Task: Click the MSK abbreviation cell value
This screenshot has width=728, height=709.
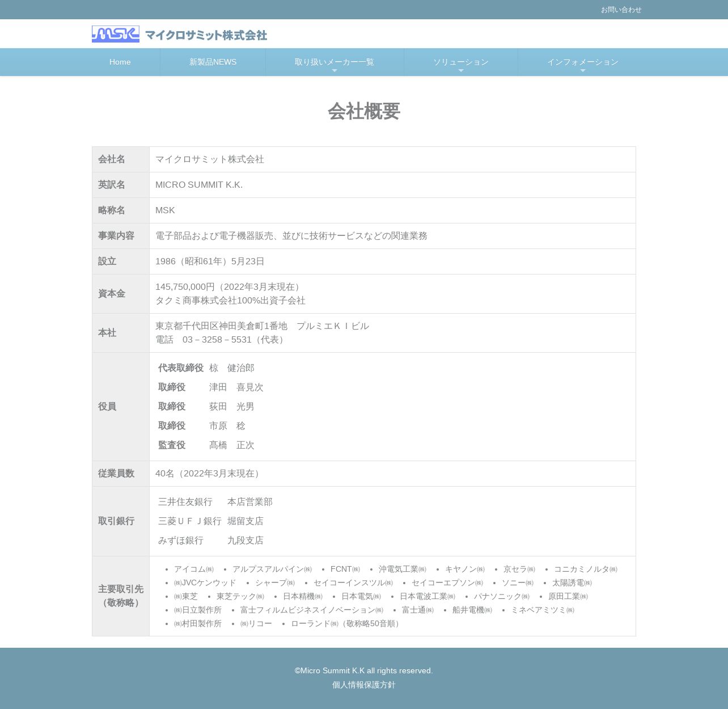Action: tap(165, 210)
